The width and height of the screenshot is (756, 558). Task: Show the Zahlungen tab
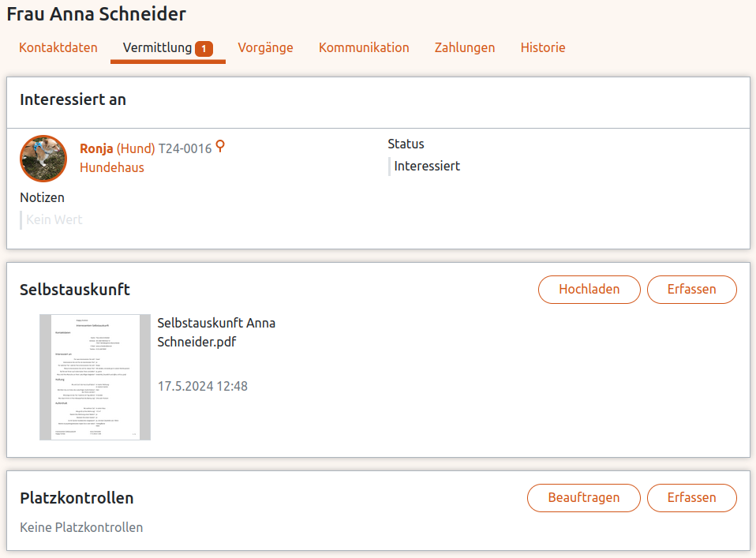pyautogui.click(x=465, y=47)
